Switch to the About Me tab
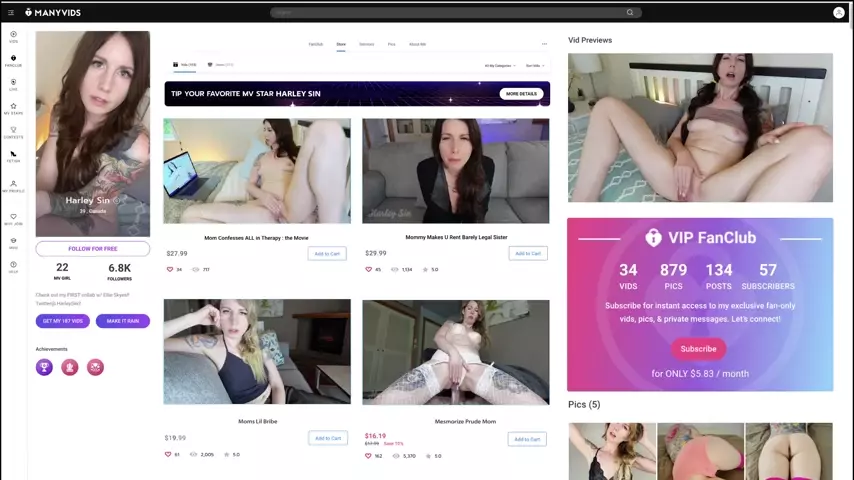This screenshot has height=480, width=854. 417,44
